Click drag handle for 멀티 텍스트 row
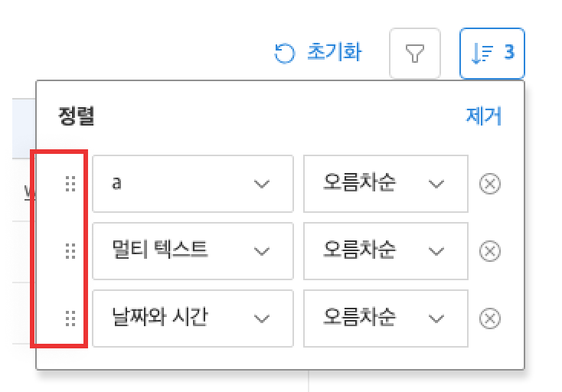The height and width of the screenshot is (392, 562). (70, 250)
